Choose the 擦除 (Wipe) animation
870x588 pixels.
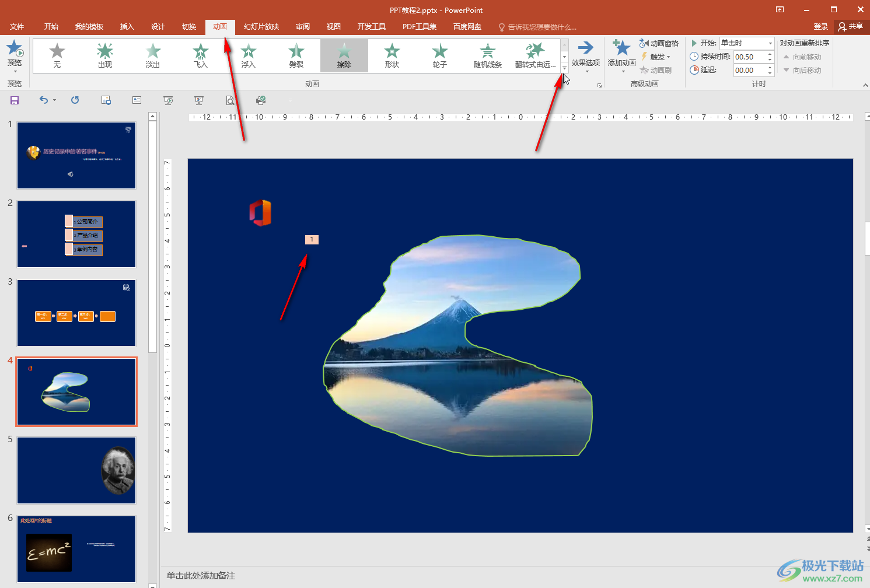coord(344,56)
